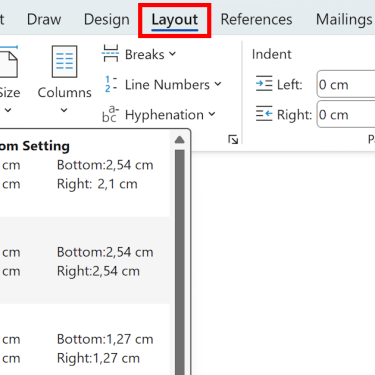Expand the Columns dropdown chevron
375x375 pixels.
(64, 110)
